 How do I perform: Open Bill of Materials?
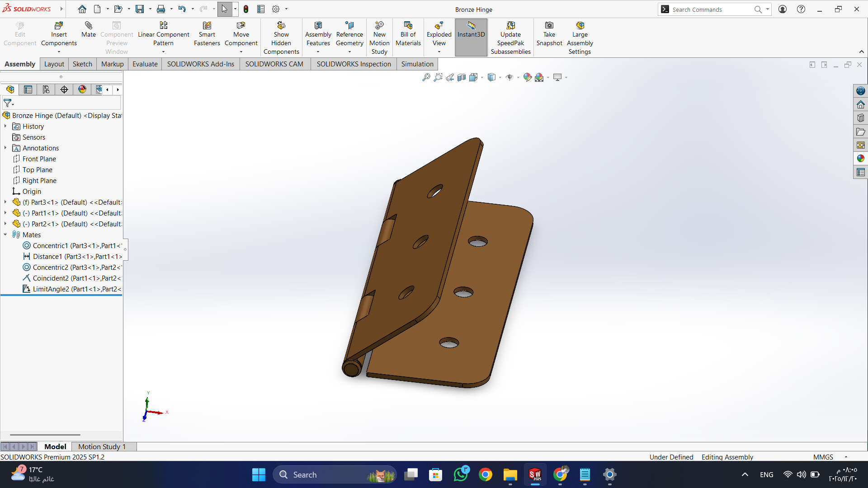408,34
